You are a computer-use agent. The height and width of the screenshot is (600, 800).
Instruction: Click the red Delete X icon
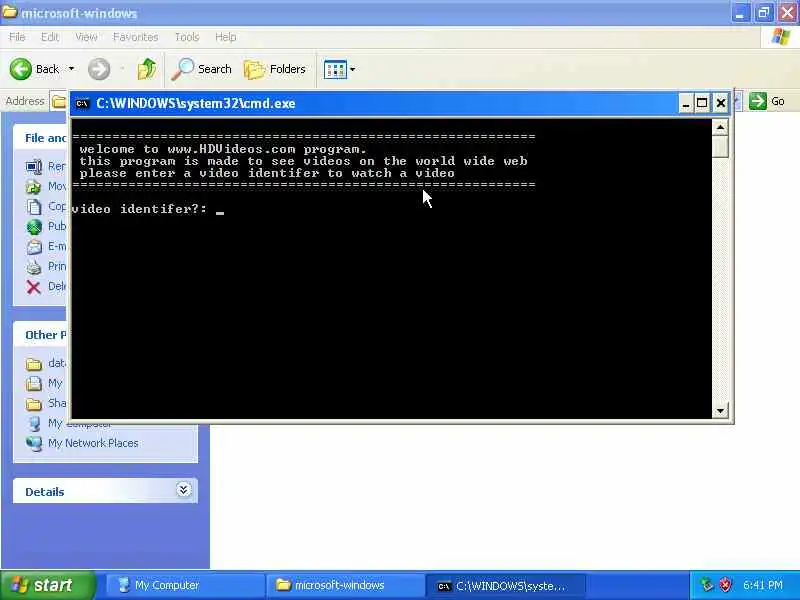pyautogui.click(x=34, y=287)
